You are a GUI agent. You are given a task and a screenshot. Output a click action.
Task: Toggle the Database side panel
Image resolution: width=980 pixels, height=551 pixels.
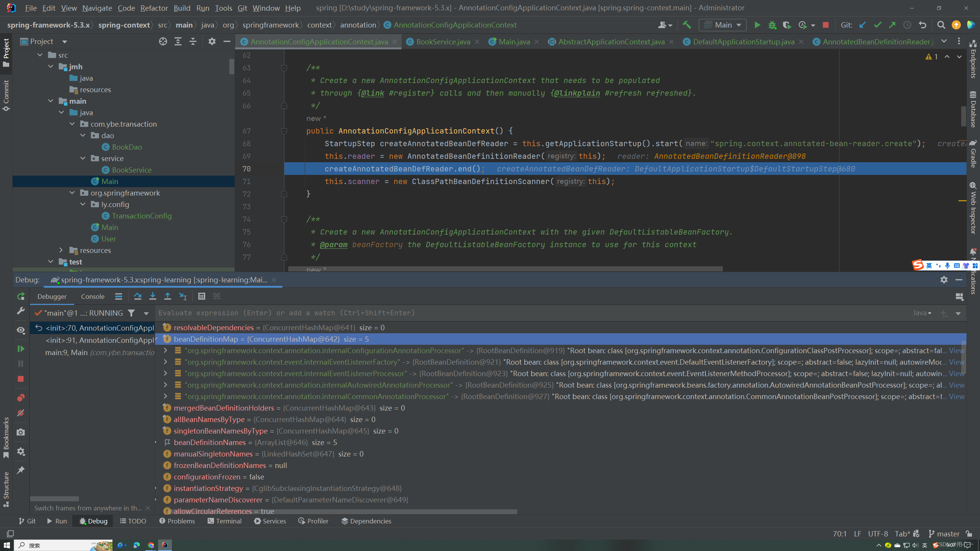point(973,109)
